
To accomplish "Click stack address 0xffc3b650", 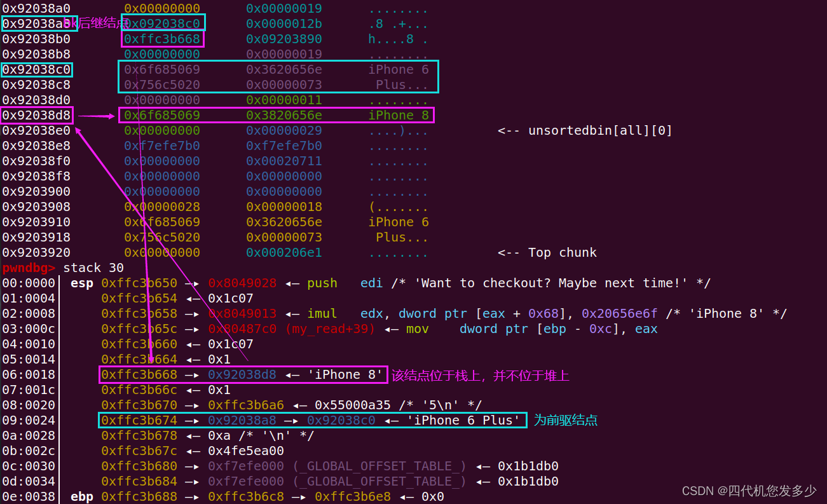I will tap(139, 283).
